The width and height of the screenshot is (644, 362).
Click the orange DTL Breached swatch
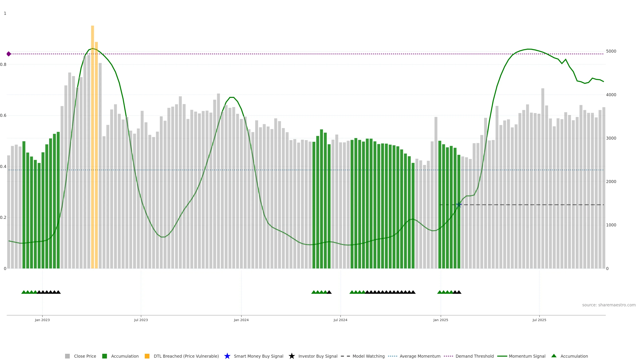pyautogui.click(x=147, y=356)
